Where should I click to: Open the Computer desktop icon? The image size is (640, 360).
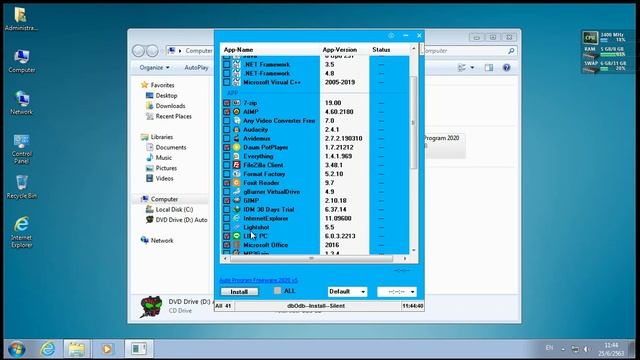pyautogui.click(x=22, y=61)
